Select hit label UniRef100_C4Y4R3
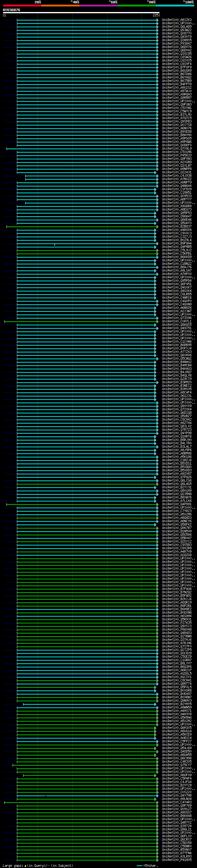197x868 pixels. click(177, 802)
